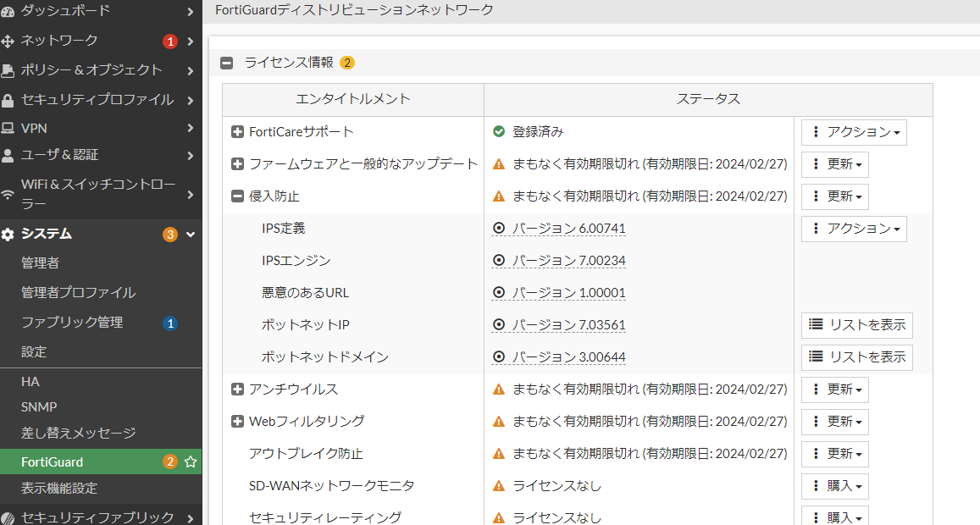This screenshot has height=525, width=980.
Task: Click the VPN monitor icon
Action: [8, 128]
